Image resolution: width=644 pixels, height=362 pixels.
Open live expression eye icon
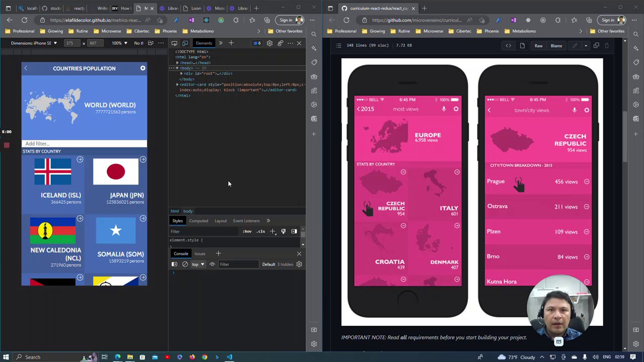(212, 264)
